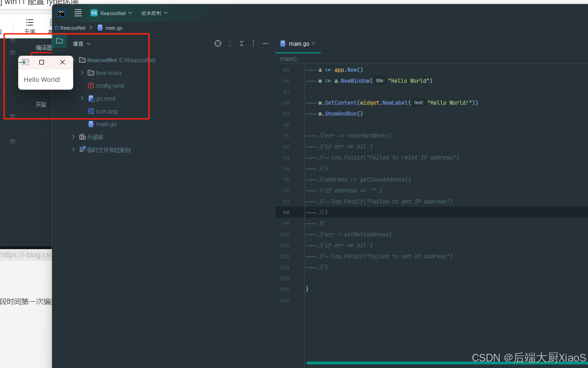
Task: Open the 项目 view selector dropdown
Action: pyautogui.click(x=82, y=44)
